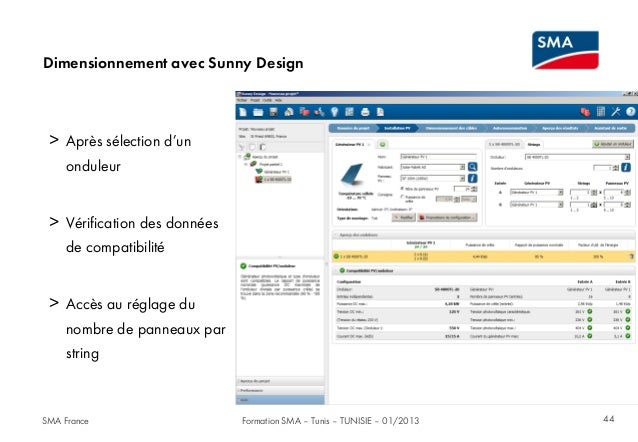Click the Modifier button
Viewport: 638px width, 442px height.
click(x=403, y=218)
